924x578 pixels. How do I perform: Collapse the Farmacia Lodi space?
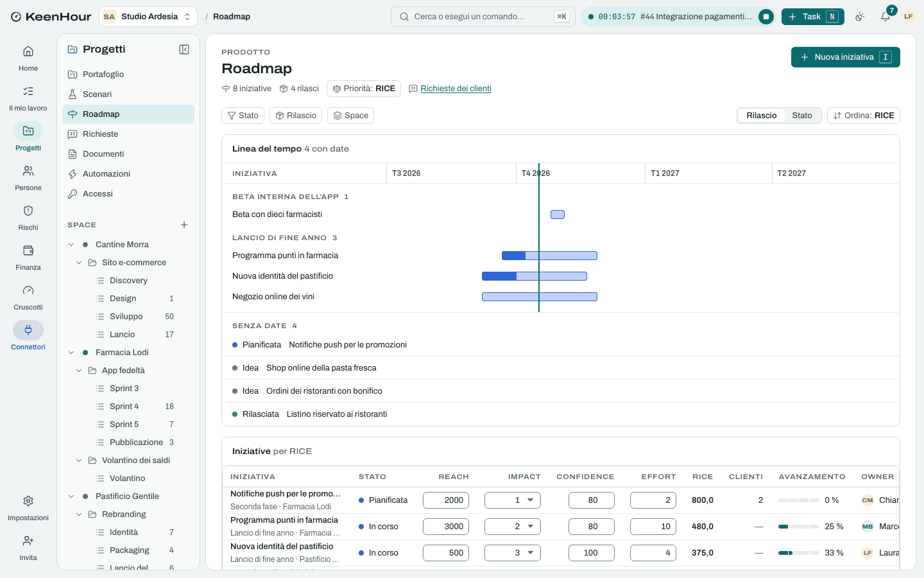coord(71,353)
